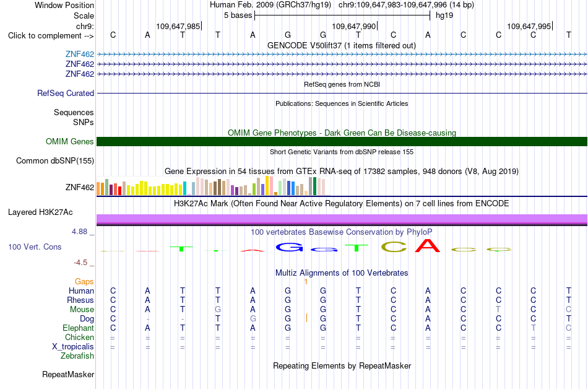Click the orange insertion bar in Dog row

(x=306, y=318)
